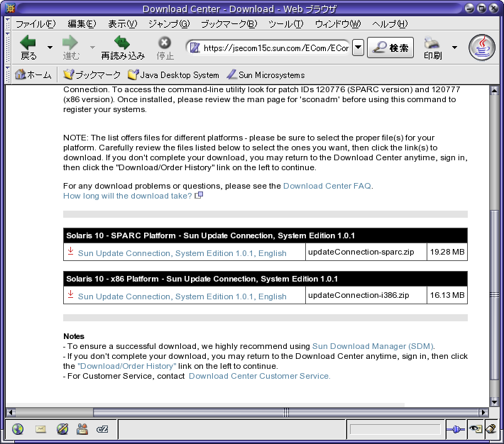
Task: Open the Forward history dropdown arrow
Action: tap(92, 48)
